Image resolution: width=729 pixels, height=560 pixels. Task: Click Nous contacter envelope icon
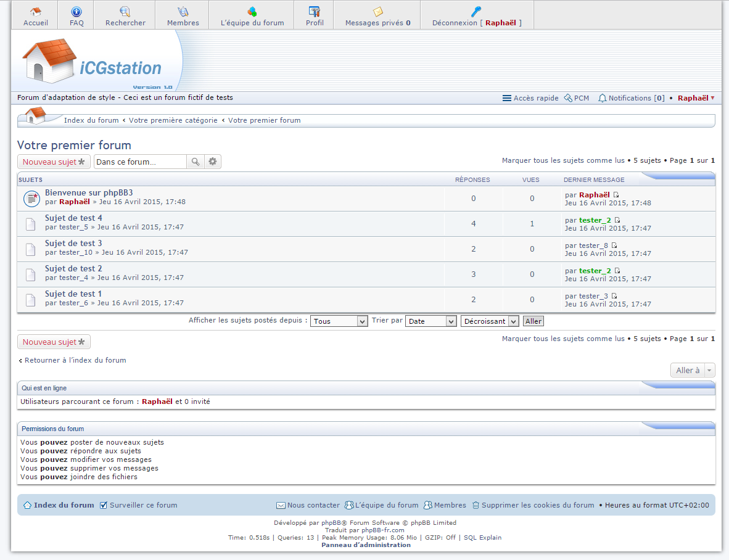(281, 505)
